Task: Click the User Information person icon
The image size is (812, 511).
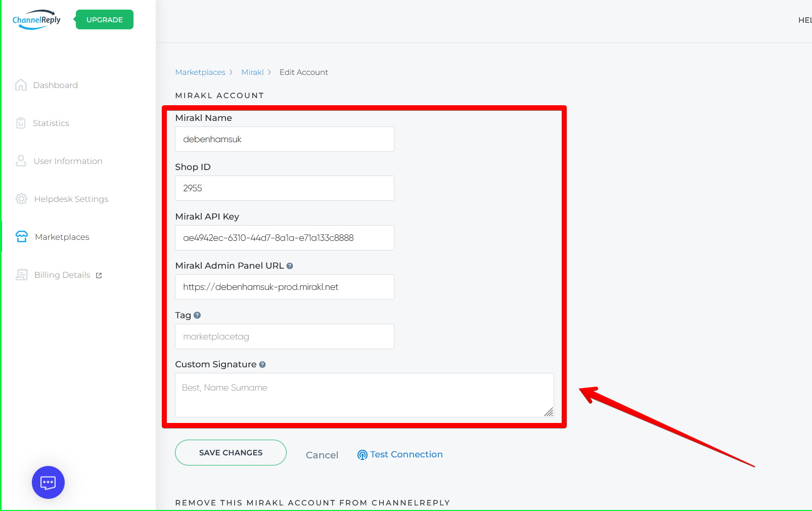Action: pos(21,161)
